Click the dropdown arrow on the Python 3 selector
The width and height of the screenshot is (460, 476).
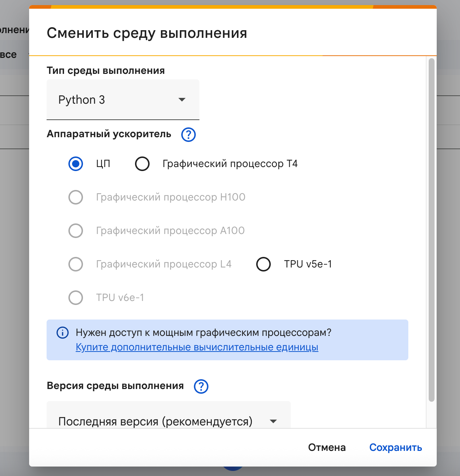click(182, 99)
